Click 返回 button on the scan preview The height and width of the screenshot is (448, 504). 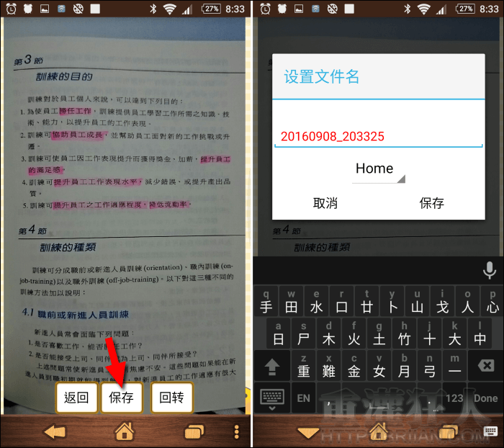[76, 398]
